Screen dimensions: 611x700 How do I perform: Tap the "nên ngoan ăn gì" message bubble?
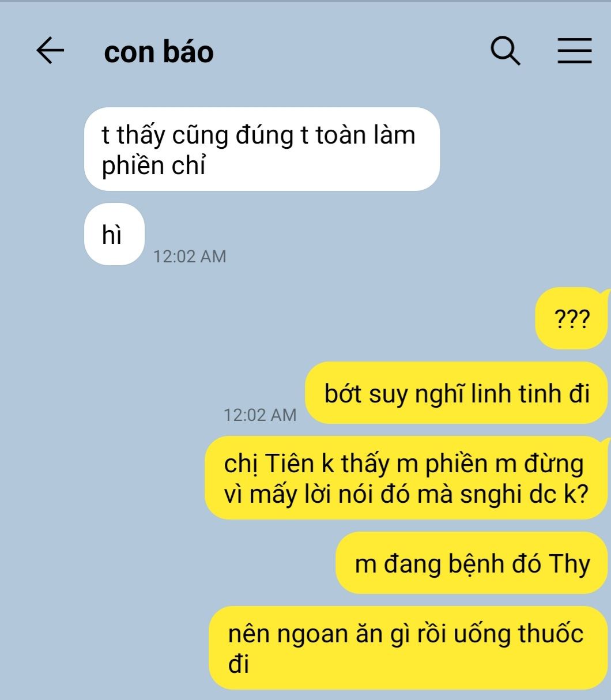[x=408, y=648]
